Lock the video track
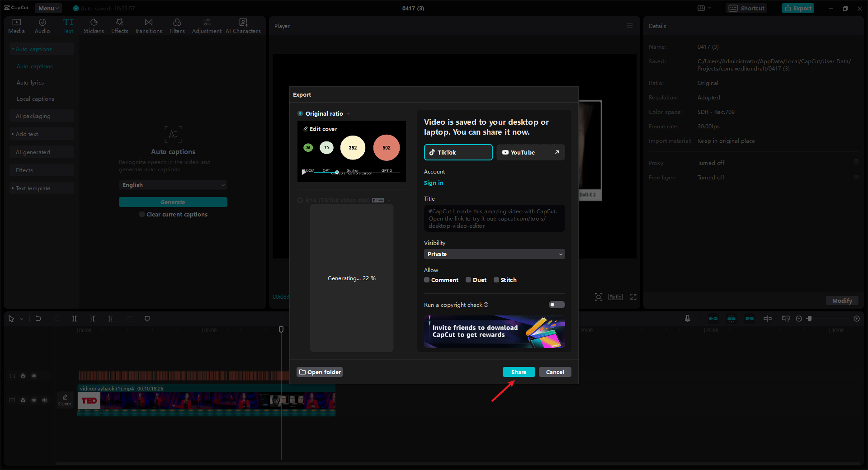868x470 pixels. (x=23, y=400)
